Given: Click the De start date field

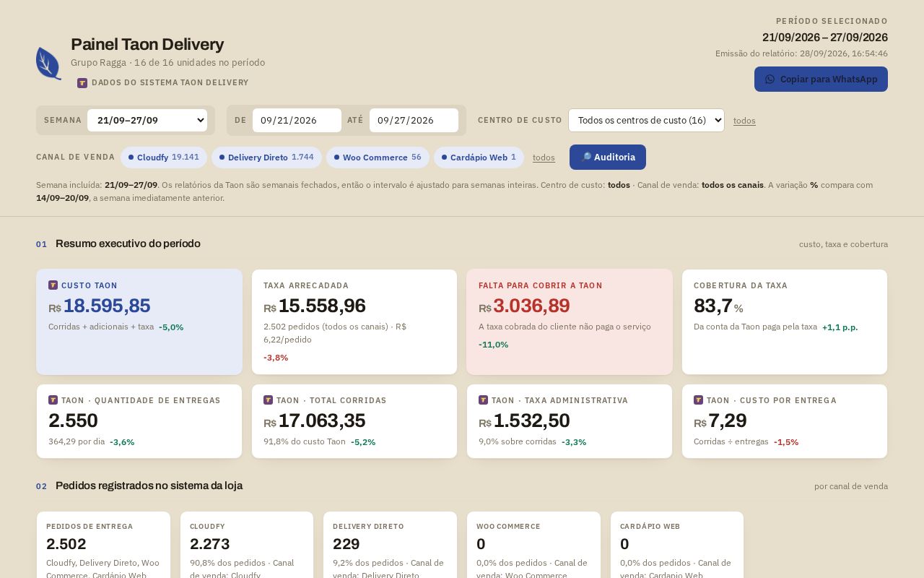Looking at the screenshot, I should pos(297,121).
